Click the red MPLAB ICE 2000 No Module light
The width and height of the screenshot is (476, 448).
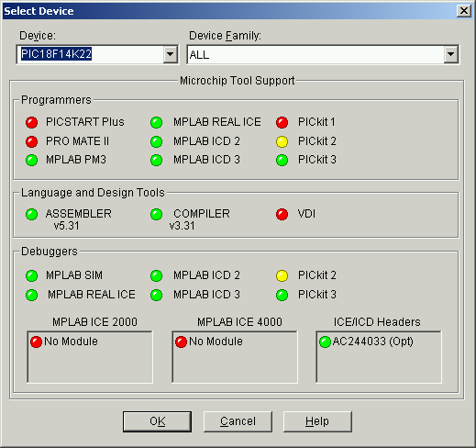36,342
